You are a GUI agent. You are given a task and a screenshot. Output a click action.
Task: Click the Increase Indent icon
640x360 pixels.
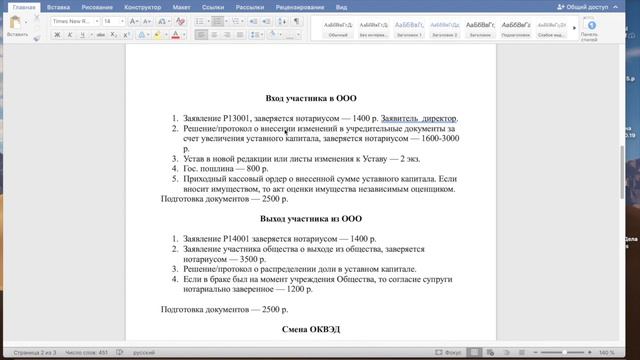point(266,21)
